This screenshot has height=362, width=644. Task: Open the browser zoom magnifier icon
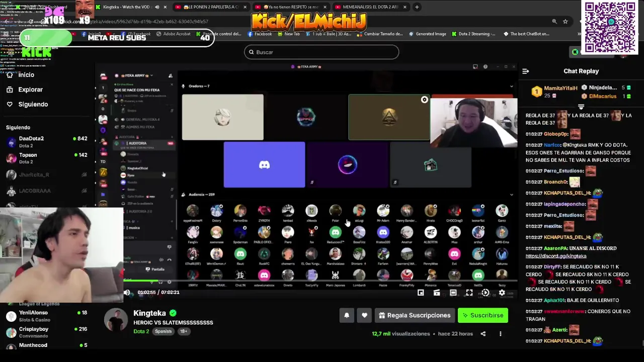coord(554,22)
